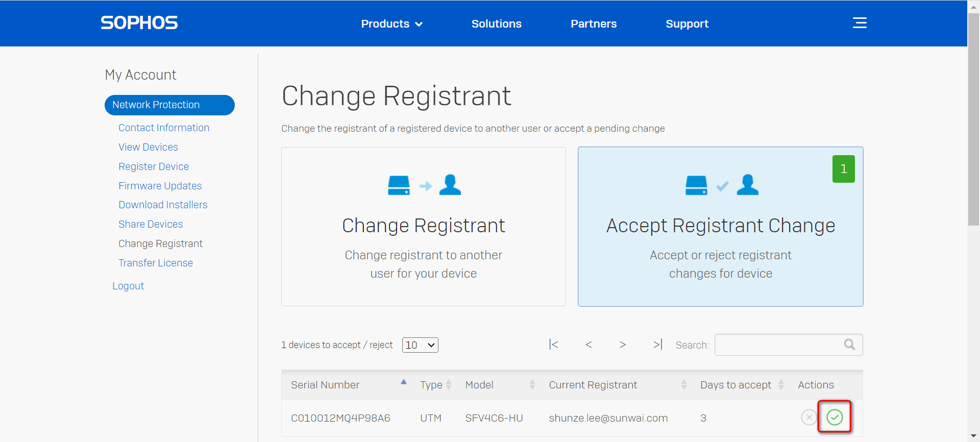This screenshot has height=442, width=980.
Task: Open View Devices link
Action: pos(148,147)
